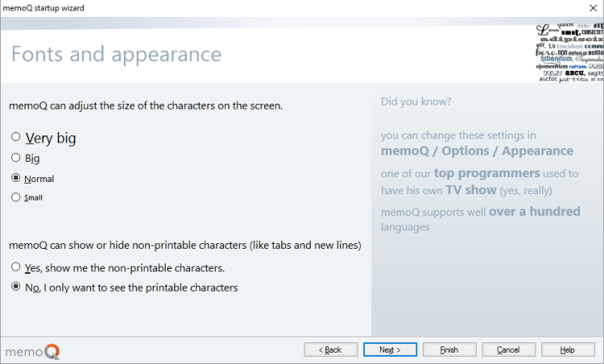Click the character size description text
This screenshot has height=364, width=604.
146,106
